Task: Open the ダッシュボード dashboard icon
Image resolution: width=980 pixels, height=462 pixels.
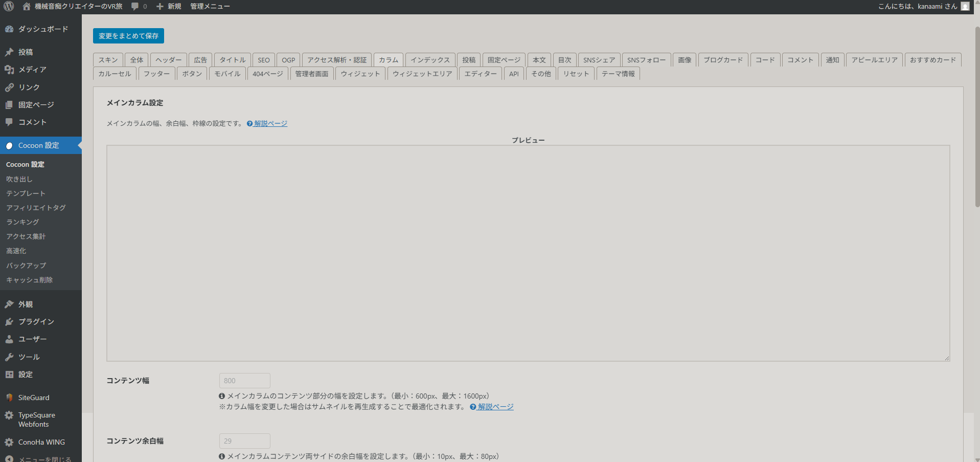Action: point(9,29)
